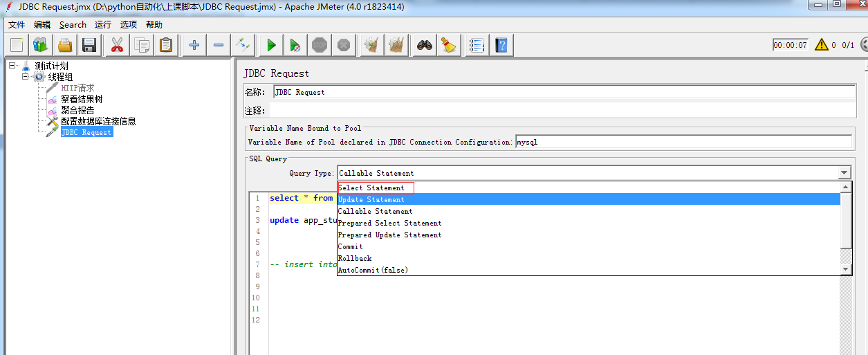Choose Prepared Update Statement option
The image size is (868, 355).
589,235
